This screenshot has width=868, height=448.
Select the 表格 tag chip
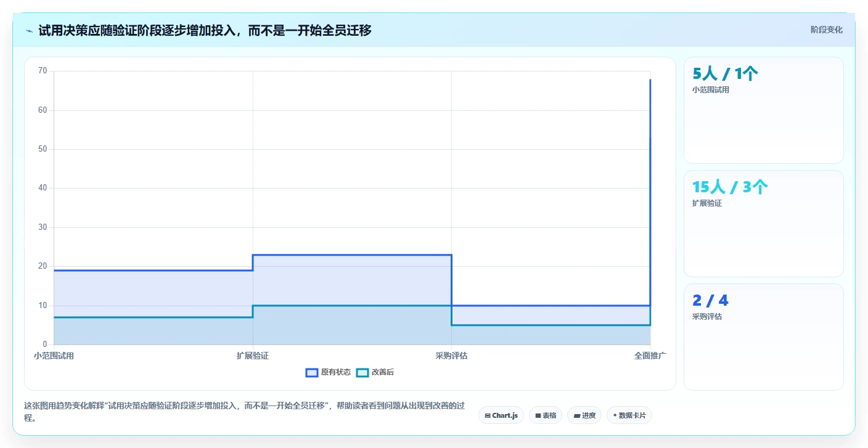coord(546,415)
